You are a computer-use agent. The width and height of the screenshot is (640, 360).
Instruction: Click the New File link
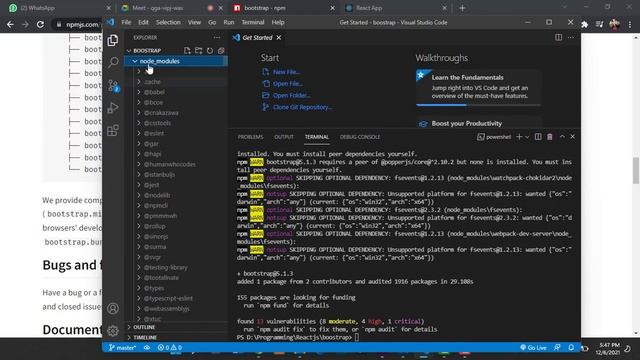pyautogui.click(x=287, y=72)
